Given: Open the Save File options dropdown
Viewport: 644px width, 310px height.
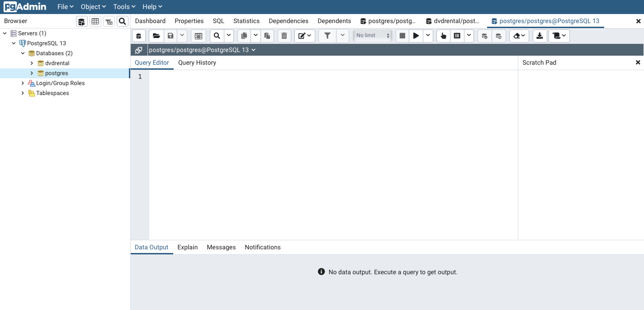Looking at the screenshot, I should tap(182, 36).
